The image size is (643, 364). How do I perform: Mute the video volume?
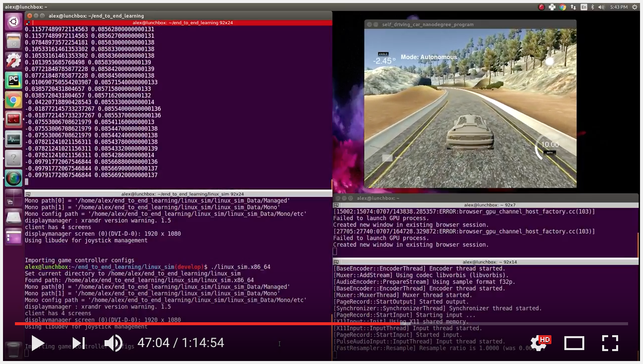[114, 343]
